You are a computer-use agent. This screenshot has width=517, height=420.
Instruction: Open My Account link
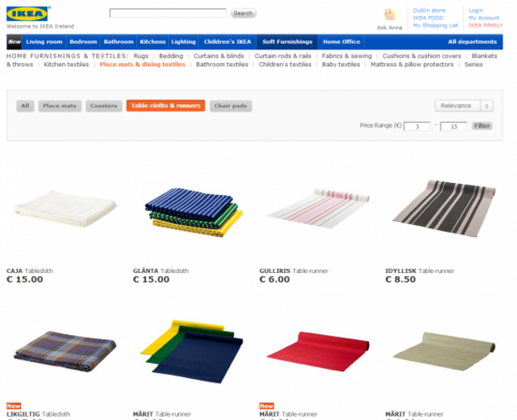click(484, 17)
